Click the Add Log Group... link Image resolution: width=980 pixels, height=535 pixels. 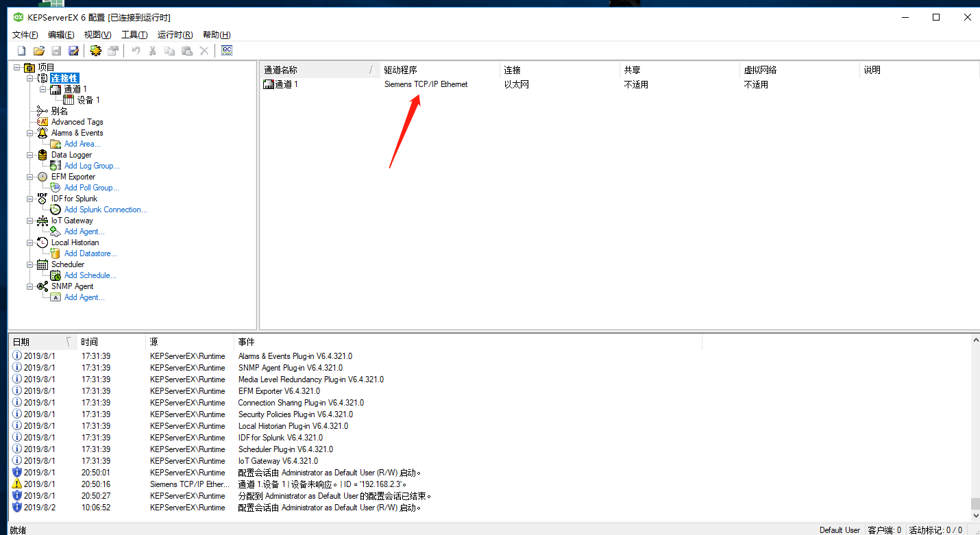pos(92,166)
